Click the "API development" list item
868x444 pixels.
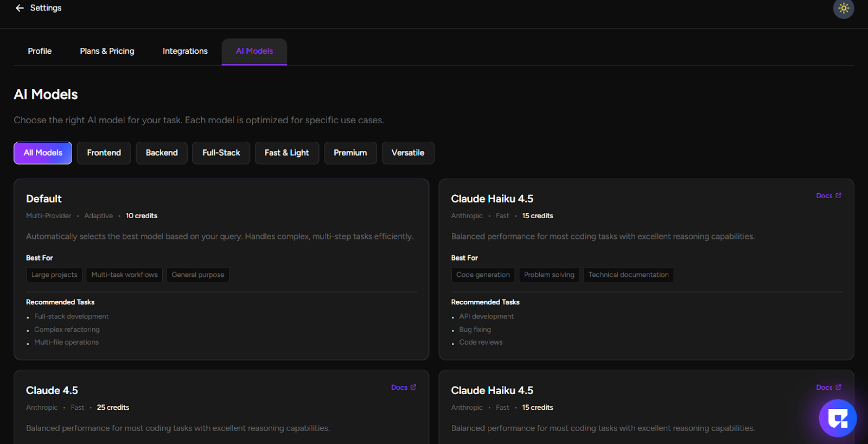[x=486, y=316]
